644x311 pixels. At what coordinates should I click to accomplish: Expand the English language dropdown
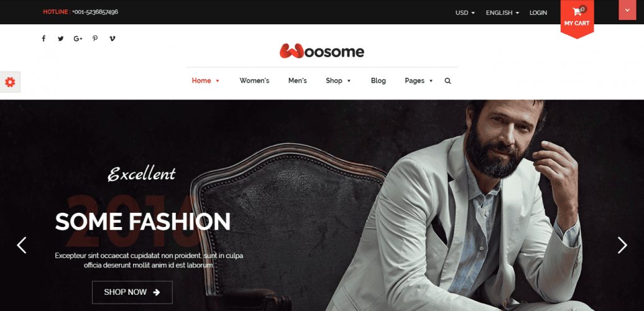(502, 12)
